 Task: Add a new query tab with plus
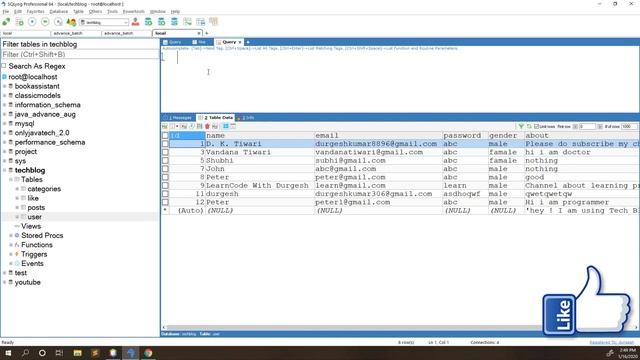tap(248, 42)
